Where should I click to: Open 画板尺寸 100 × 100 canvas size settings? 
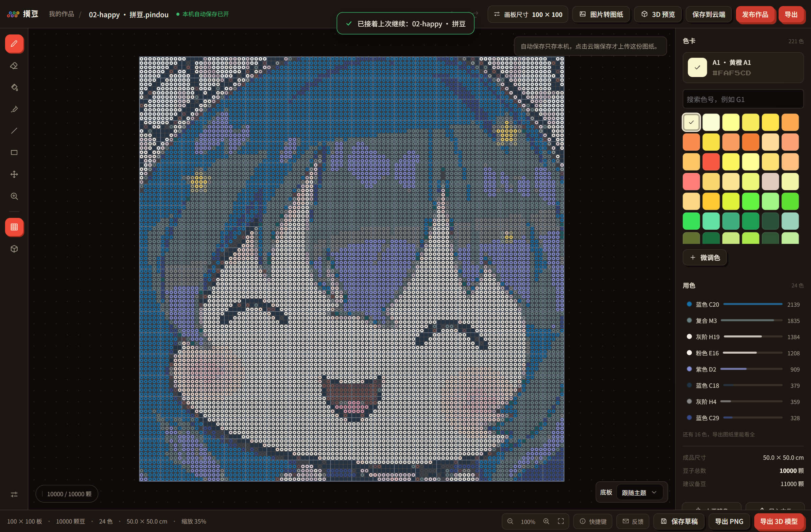click(x=528, y=14)
